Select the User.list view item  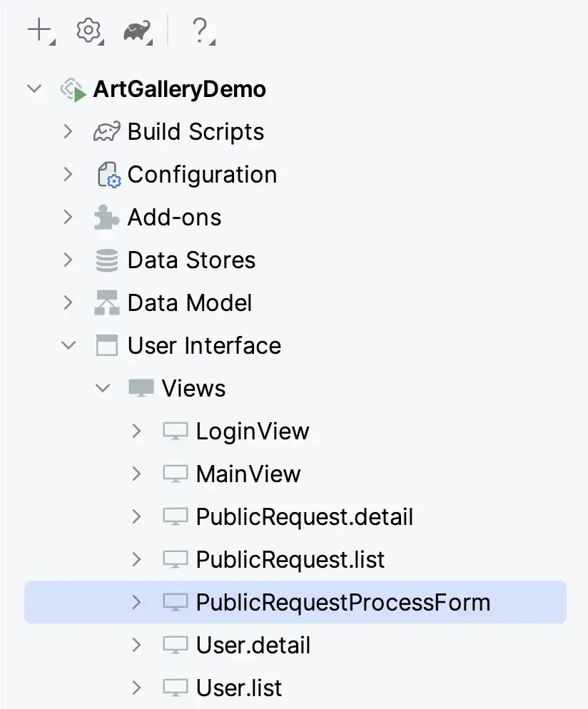(x=238, y=688)
